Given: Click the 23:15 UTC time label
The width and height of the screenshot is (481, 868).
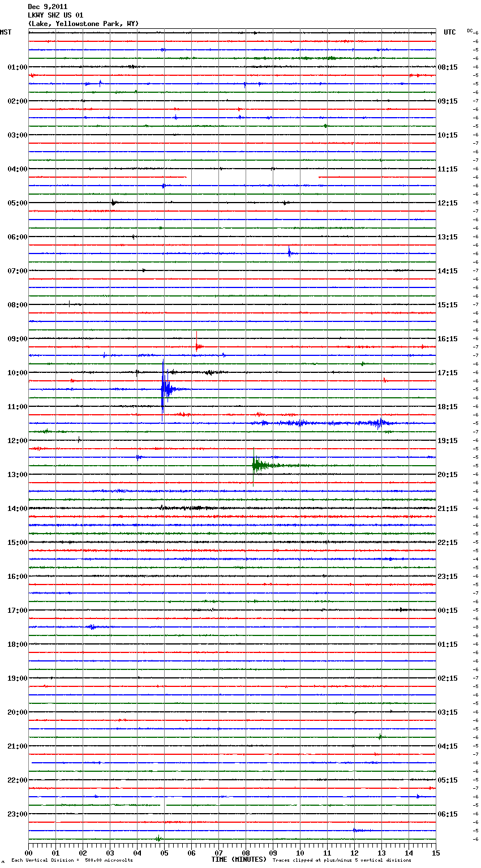Looking at the screenshot, I should click(x=448, y=577).
